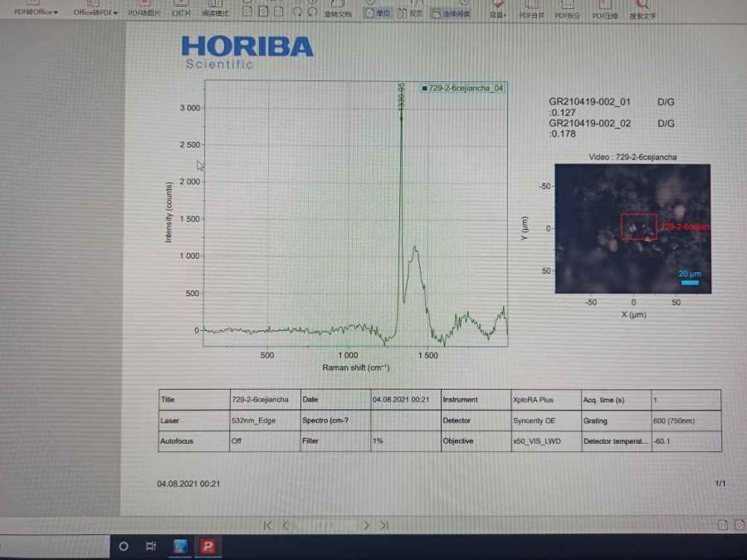Click the HORIBA Scientific logo

click(247, 52)
